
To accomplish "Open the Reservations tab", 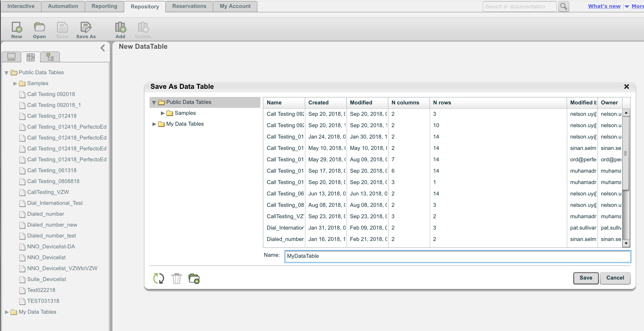I will [x=189, y=6].
